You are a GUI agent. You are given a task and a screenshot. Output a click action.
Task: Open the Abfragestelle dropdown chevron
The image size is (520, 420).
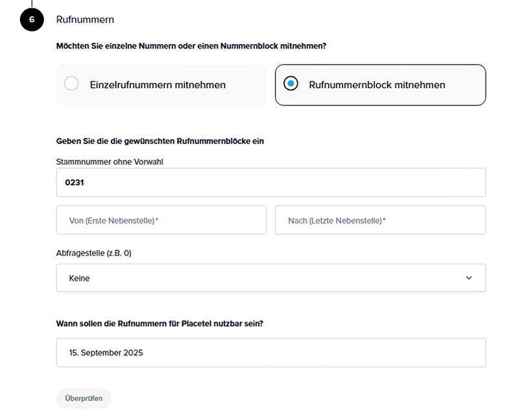469,278
